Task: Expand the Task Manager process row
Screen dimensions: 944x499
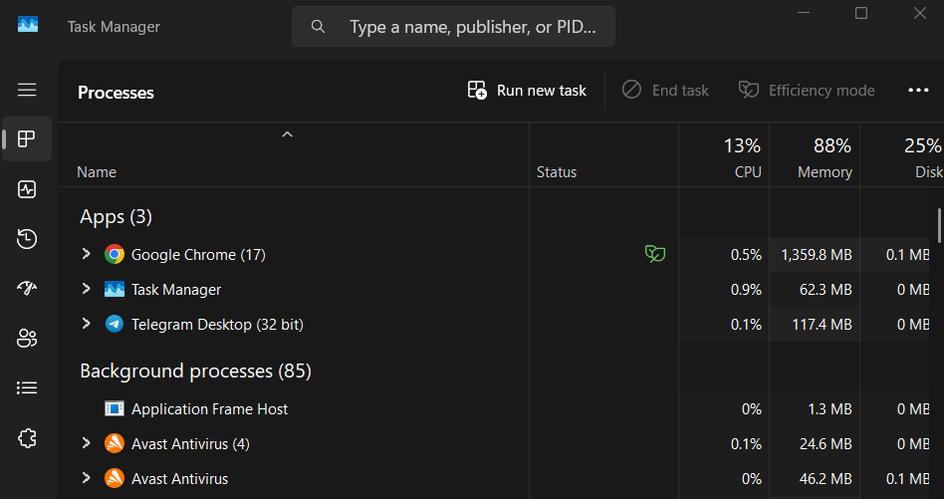Action: pos(86,289)
